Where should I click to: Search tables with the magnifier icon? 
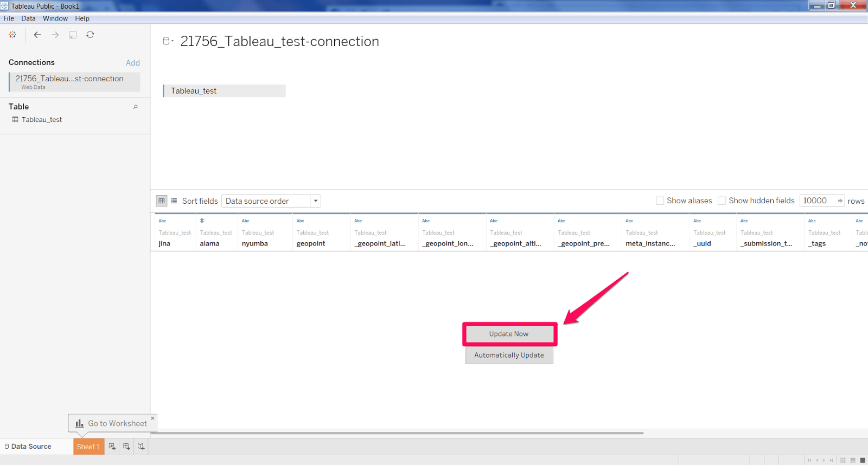(136, 107)
